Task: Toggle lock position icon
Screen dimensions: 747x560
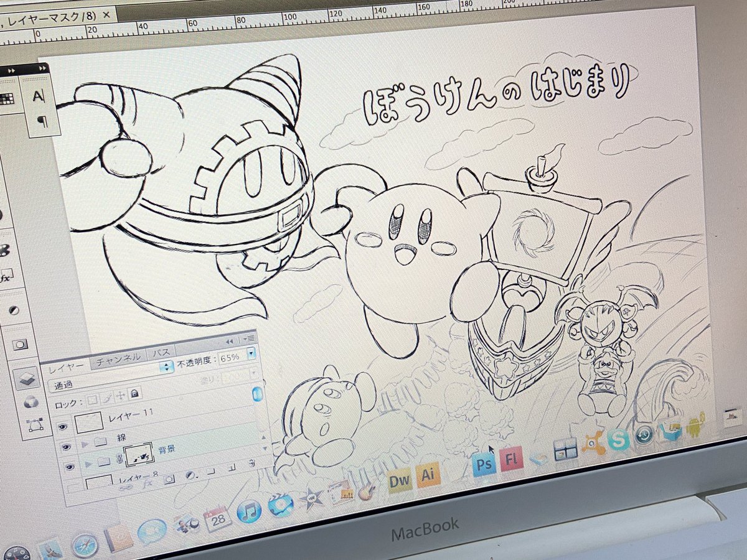Action: point(120,395)
